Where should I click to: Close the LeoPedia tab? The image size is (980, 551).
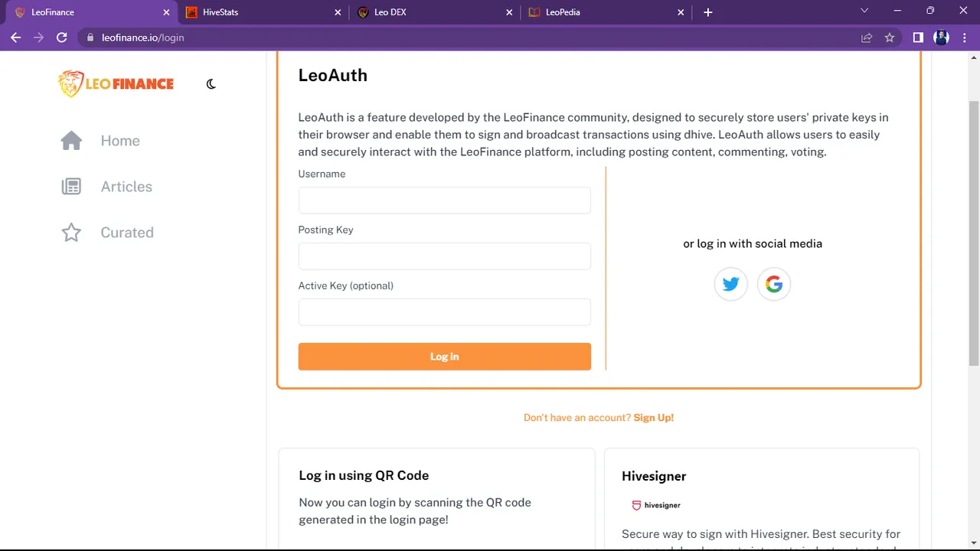(x=681, y=12)
